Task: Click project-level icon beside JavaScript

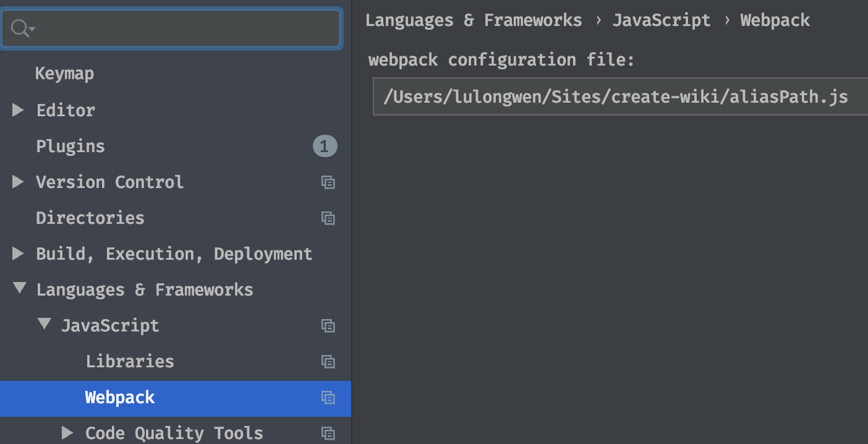Action: [x=328, y=326]
